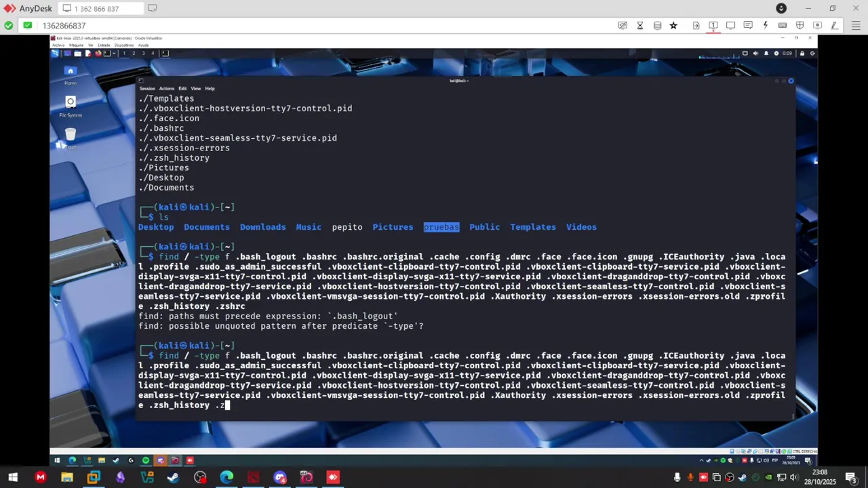Click the 'Templates' directory in ls output

tap(533, 227)
